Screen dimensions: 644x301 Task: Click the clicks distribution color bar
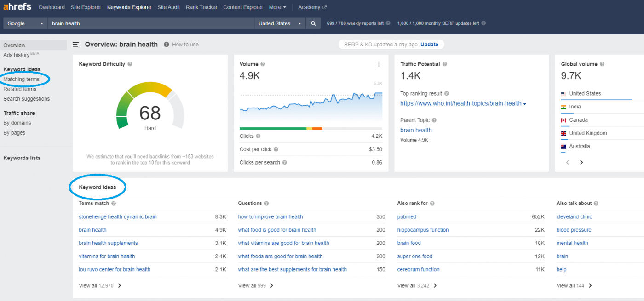(311, 129)
